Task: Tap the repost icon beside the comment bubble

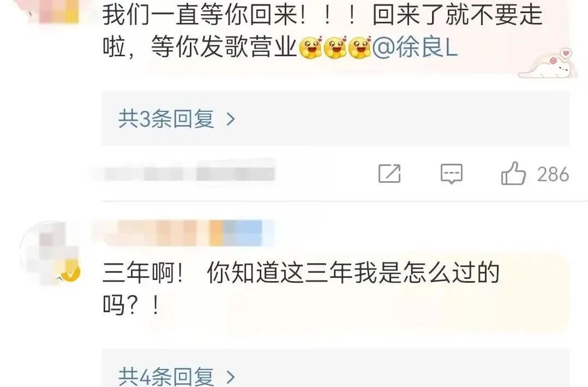Action: click(389, 174)
